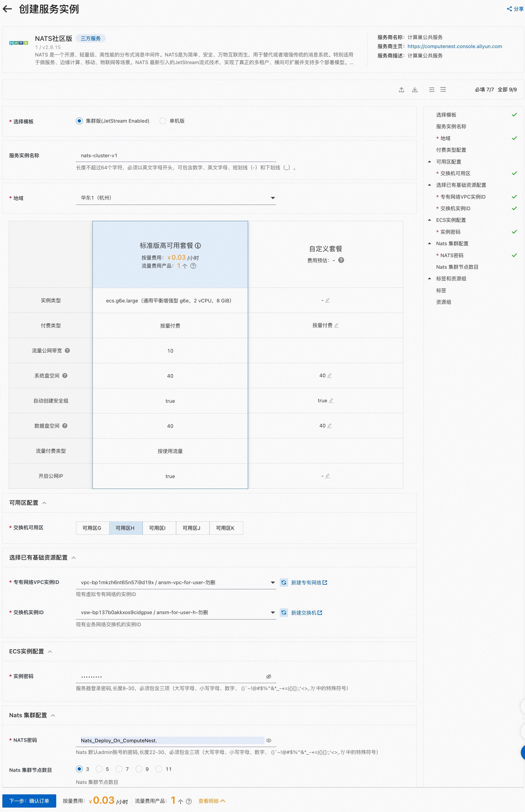Edit 自动创建安全组 true in custom package
The image size is (525, 812).
tap(331, 400)
